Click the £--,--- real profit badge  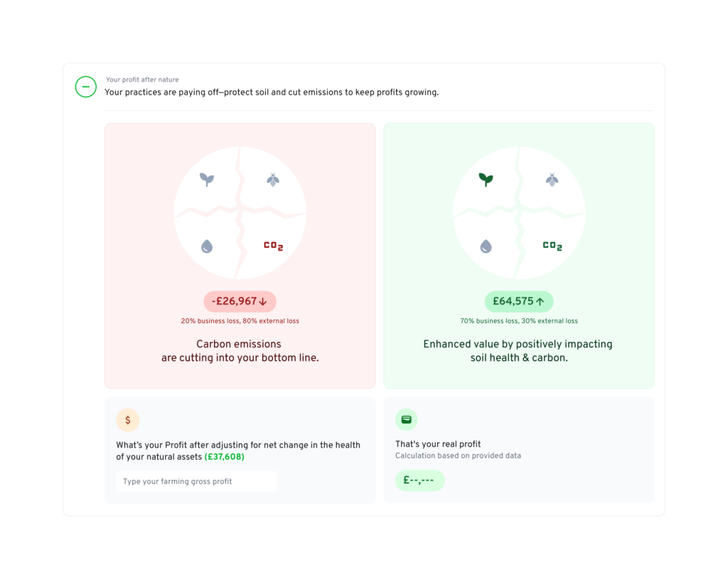pyautogui.click(x=419, y=480)
